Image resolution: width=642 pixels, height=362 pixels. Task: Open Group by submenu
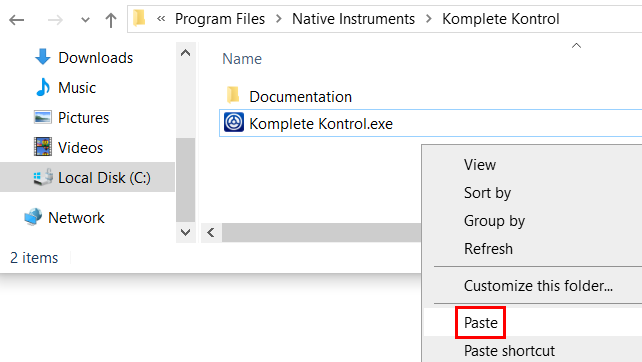click(x=494, y=221)
